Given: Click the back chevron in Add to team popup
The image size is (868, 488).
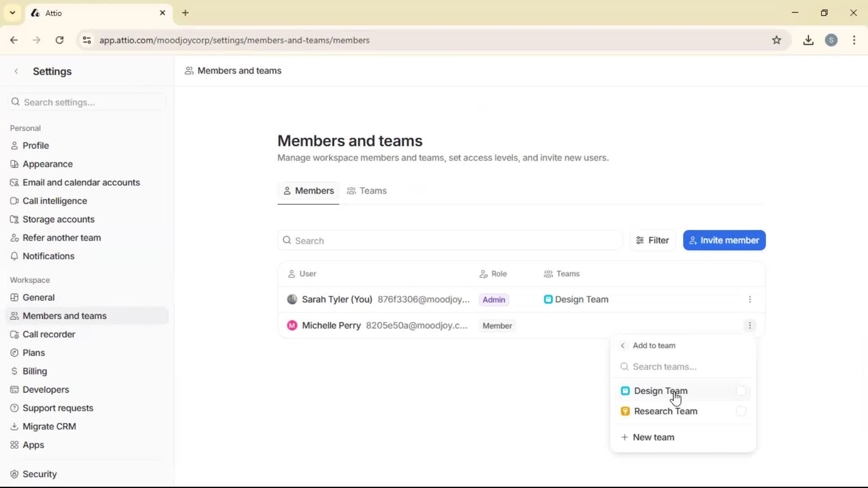Looking at the screenshot, I should 623,346.
